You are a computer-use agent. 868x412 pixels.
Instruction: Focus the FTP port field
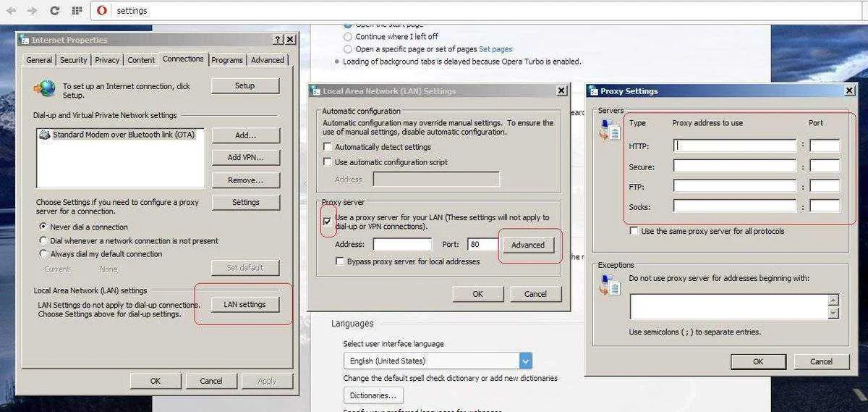coord(825,186)
